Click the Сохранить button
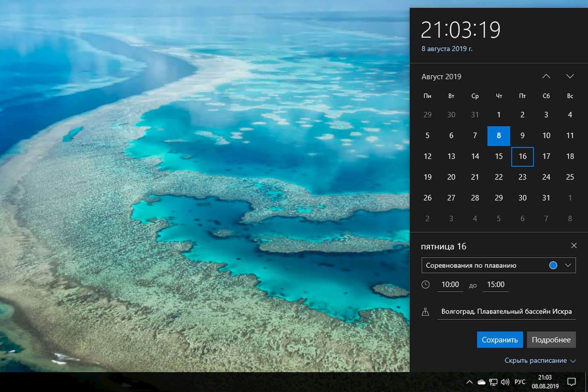588x392 pixels. pyautogui.click(x=500, y=339)
